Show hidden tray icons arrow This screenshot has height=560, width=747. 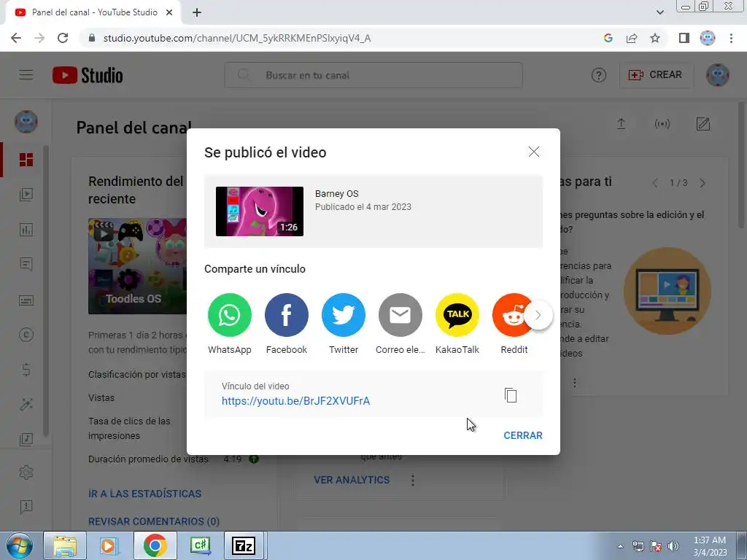(620, 546)
